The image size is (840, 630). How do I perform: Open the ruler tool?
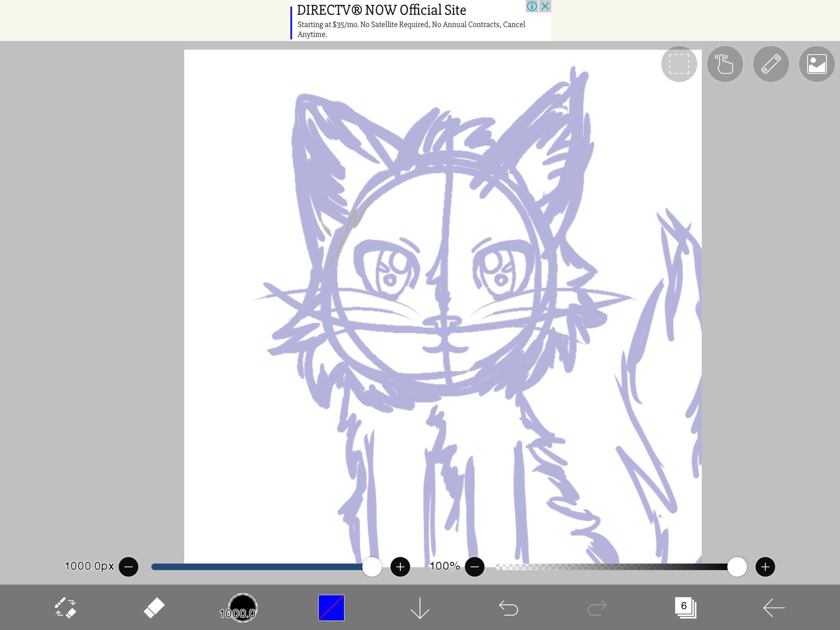click(x=771, y=64)
